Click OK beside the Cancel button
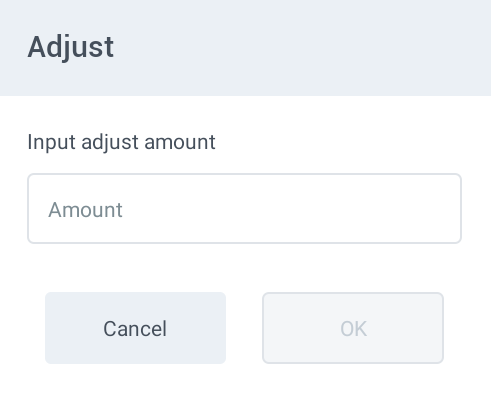 point(353,328)
